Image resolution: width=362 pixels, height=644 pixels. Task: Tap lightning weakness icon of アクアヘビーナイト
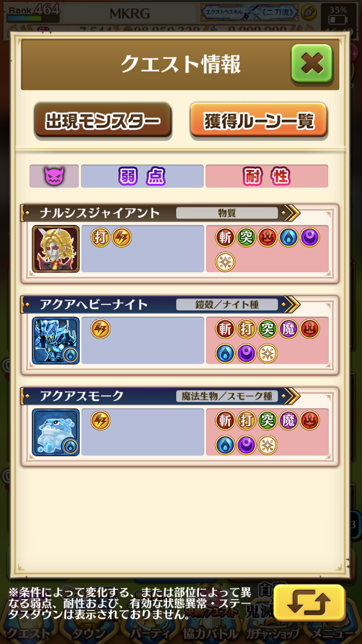[100, 329]
